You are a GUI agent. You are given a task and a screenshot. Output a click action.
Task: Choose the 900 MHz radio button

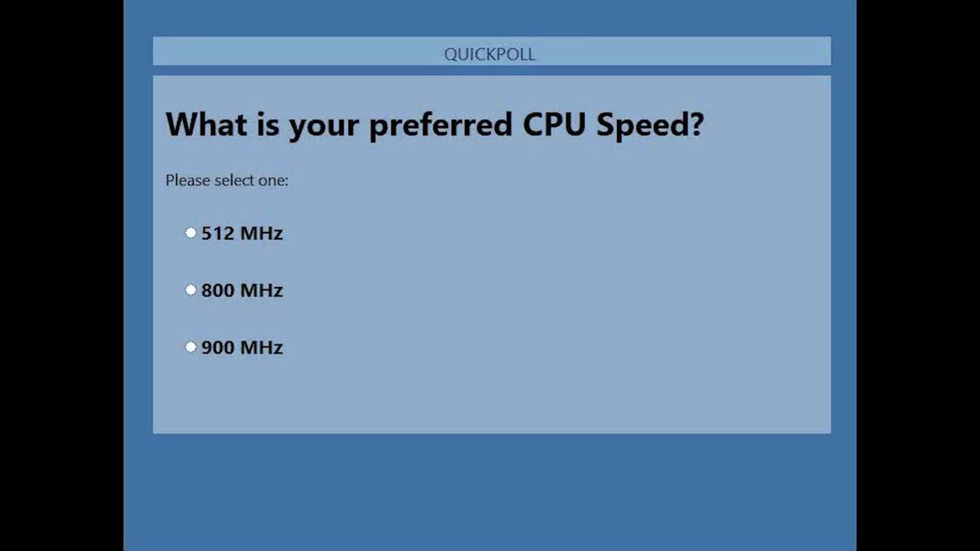[191, 347]
